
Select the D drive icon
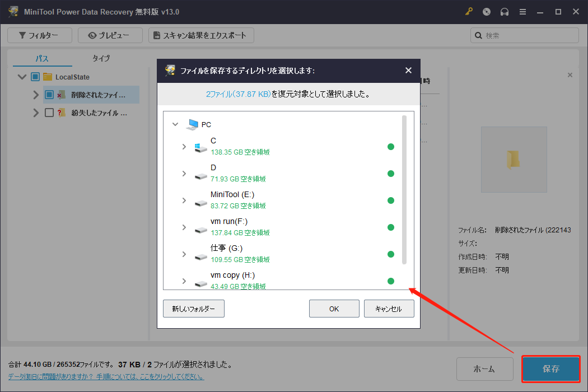click(x=200, y=176)
